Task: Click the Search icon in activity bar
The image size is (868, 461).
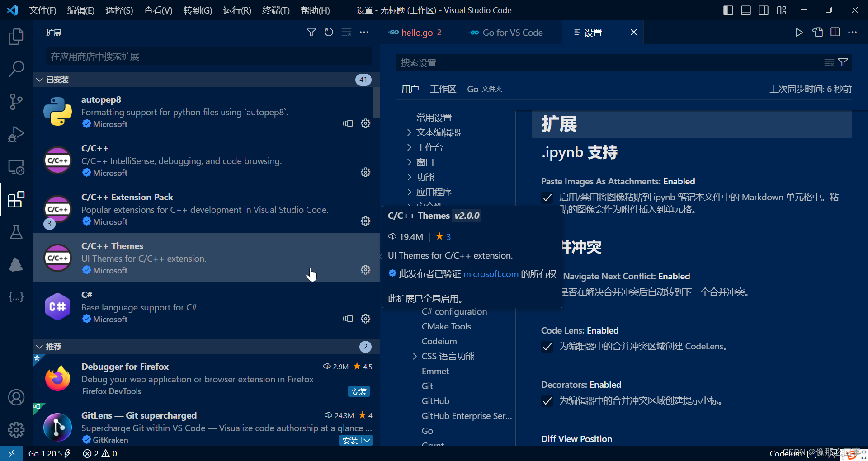Action: pyautogui.click(x=16, y=69)
